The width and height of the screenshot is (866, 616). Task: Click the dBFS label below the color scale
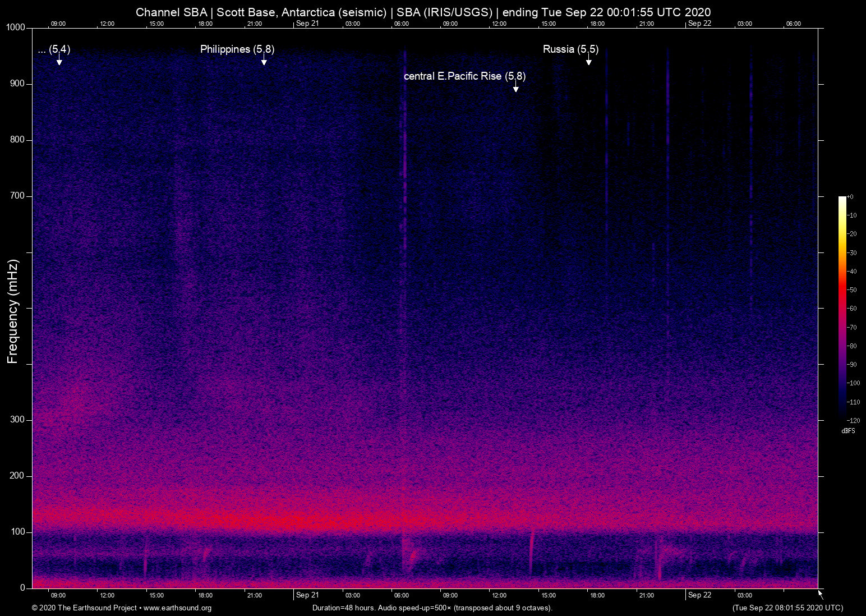coord(848,431)
